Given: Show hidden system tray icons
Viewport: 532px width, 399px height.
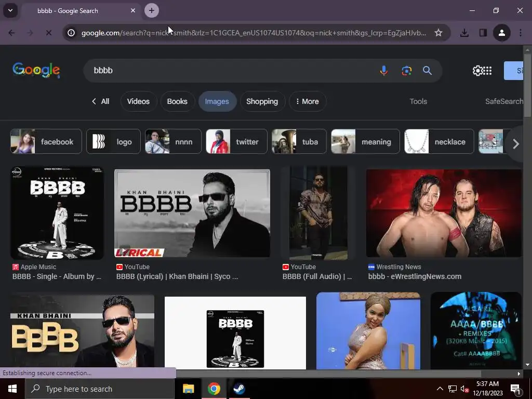Looking at the screenshot, I should pyautogui.click(x=440, y=389).
